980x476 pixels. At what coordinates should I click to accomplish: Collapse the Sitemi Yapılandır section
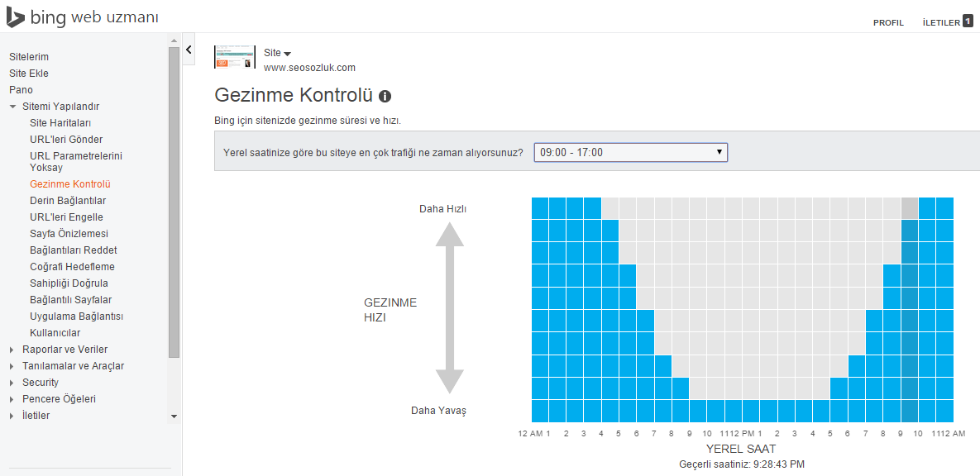coord(12,107)
